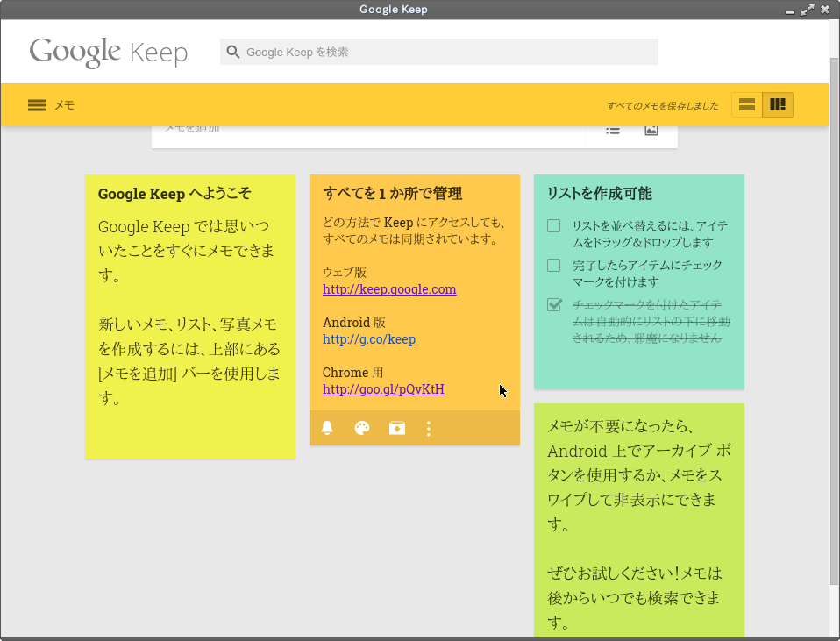Viewport: 840px width, 641px height.
Task: Open the http://g.co/keep link
Action: (x=369, y=339)
